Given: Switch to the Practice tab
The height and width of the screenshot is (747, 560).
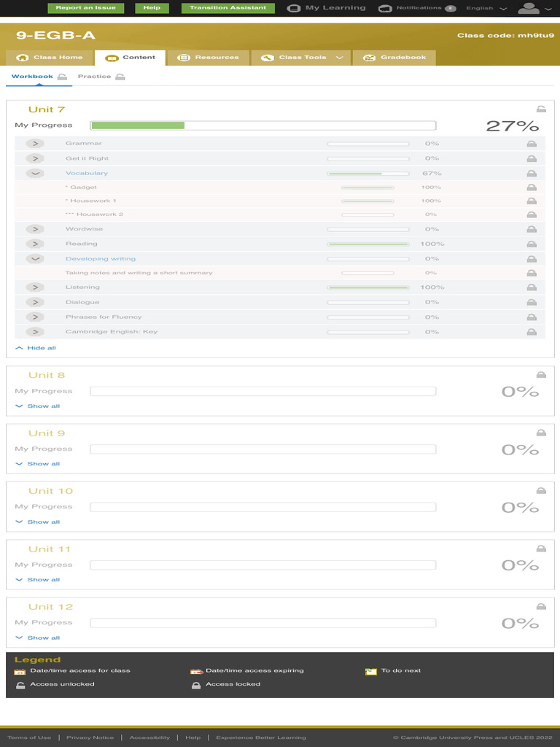Looking at the screenshot, I should [x=95, y=77].
